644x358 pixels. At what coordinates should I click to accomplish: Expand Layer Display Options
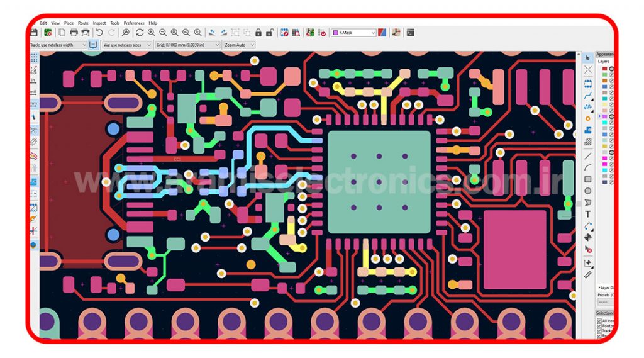coord(606,288)
